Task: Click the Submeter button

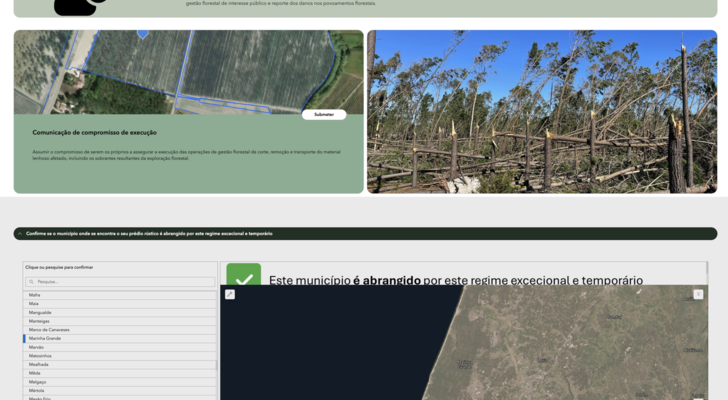Action: [324, 114]
